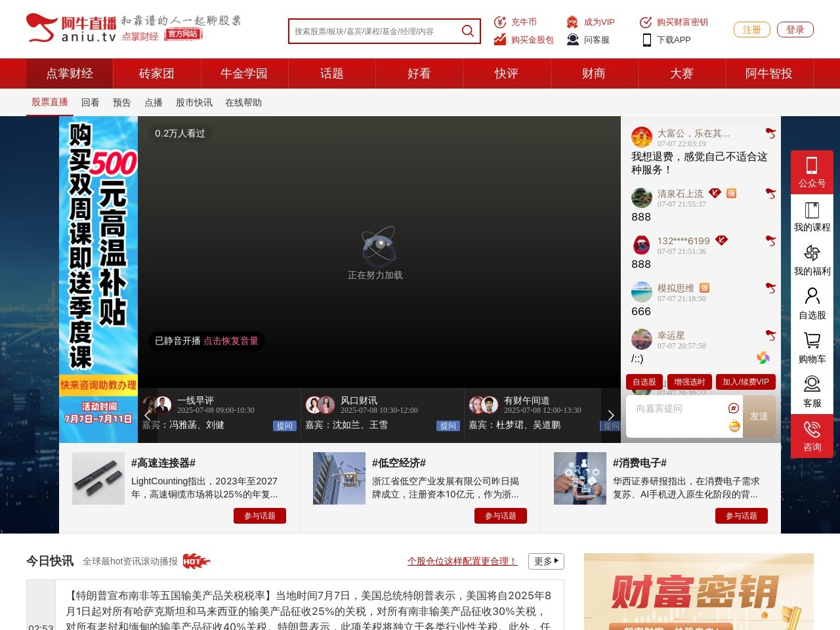Click the 问客服 headset icon
Viewport: 840px width, 630px height.
pyautogui.click(x=572, y=39)
